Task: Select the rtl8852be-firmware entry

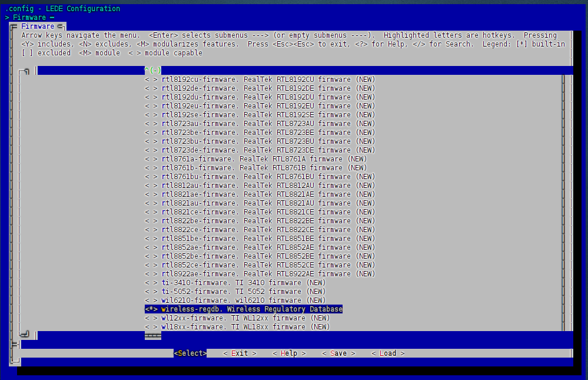Action: [260, 256]
